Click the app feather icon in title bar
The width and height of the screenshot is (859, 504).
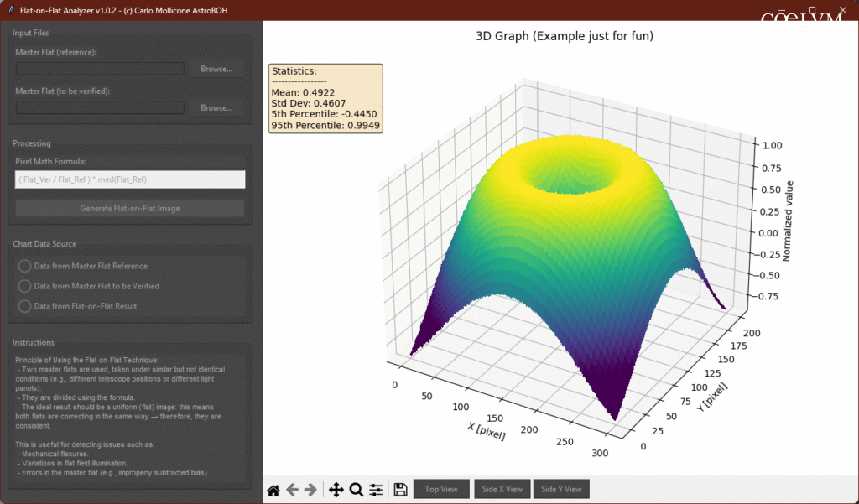[9, 10]
